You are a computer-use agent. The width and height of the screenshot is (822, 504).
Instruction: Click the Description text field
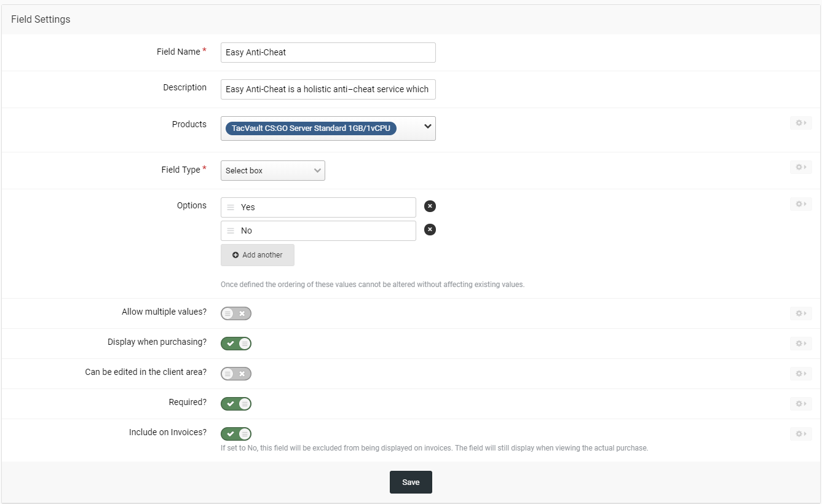[328, 89]
